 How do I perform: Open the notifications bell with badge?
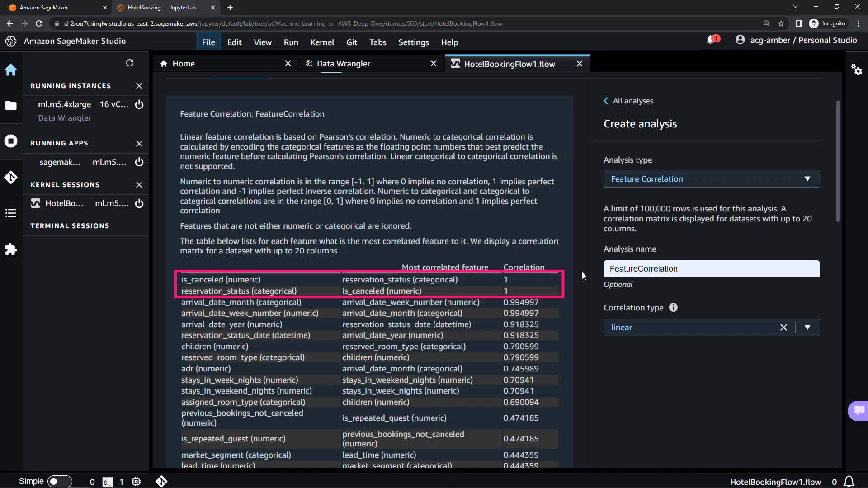(712, 40)
